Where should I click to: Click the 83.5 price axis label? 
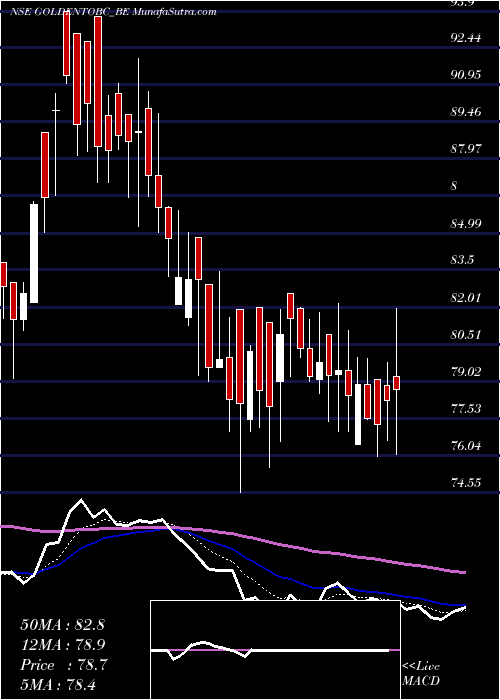[x=462, y=260]
